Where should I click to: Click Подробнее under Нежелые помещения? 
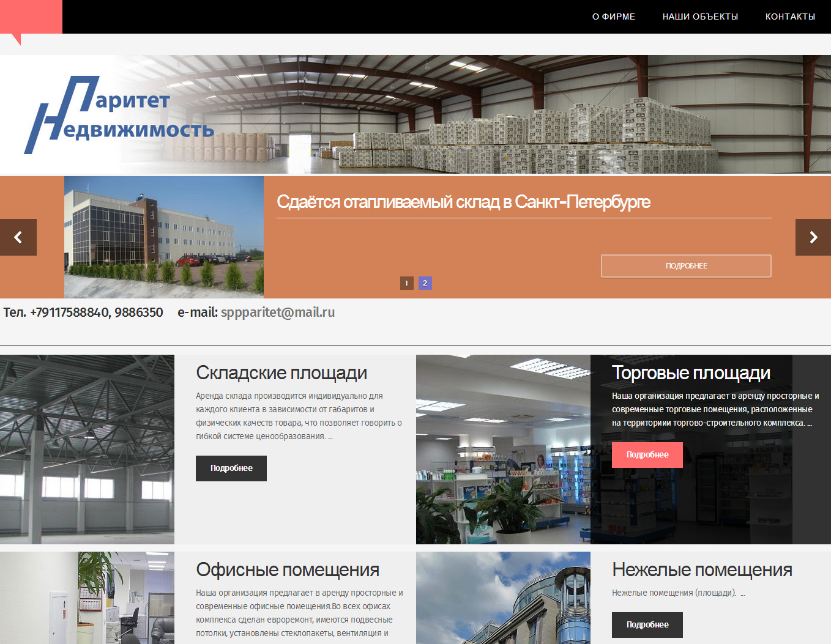coord(647,625)
